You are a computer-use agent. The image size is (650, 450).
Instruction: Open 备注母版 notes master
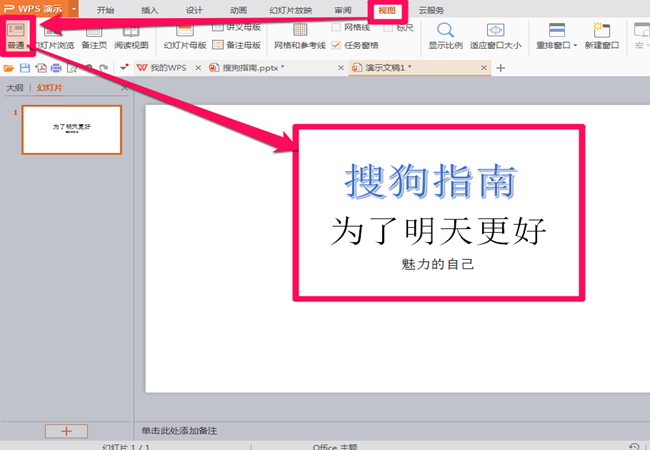[236, 45]
